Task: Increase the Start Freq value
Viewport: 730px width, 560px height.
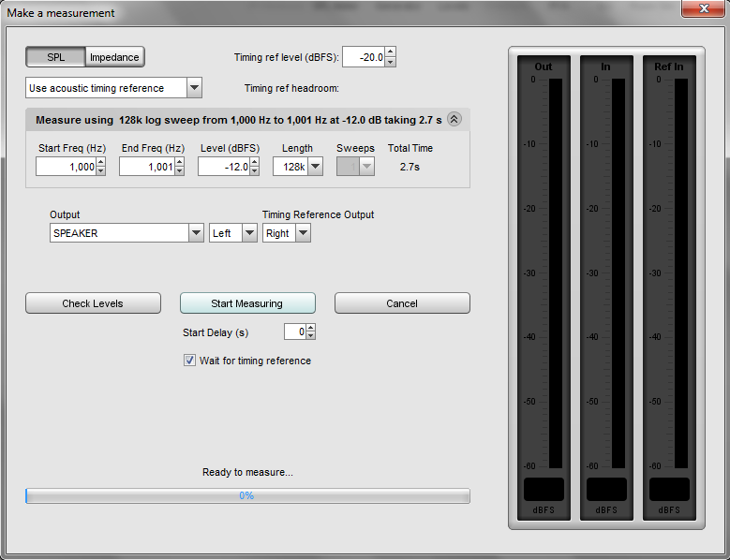Action: (x=100, y=162)
